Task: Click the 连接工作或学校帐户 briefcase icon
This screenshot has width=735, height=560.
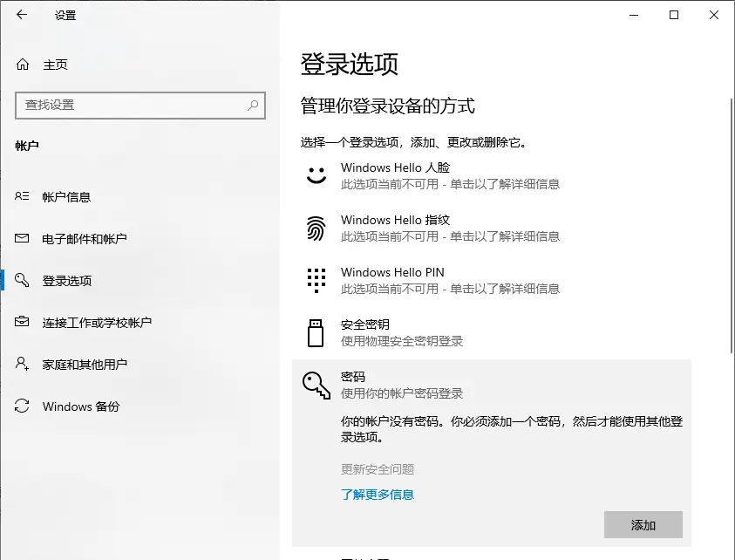Action: [22, 322]
